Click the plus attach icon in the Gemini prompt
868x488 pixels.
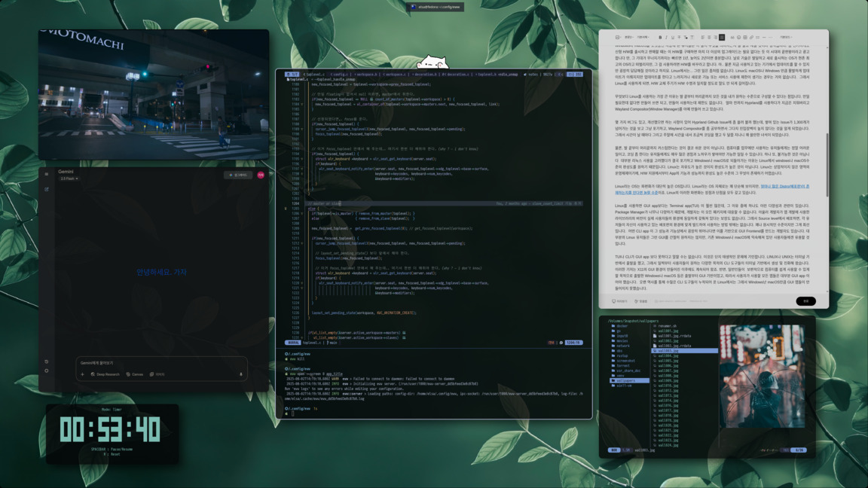point(82,374)
